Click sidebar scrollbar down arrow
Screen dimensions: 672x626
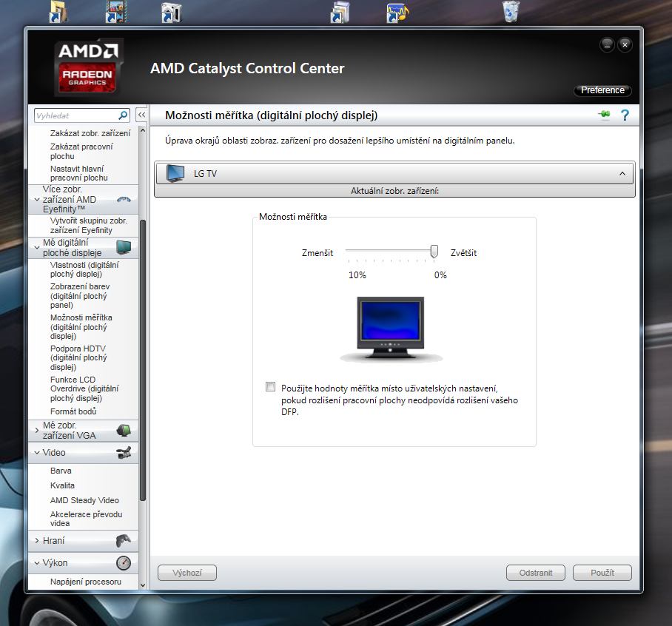[x=143, y=585]
